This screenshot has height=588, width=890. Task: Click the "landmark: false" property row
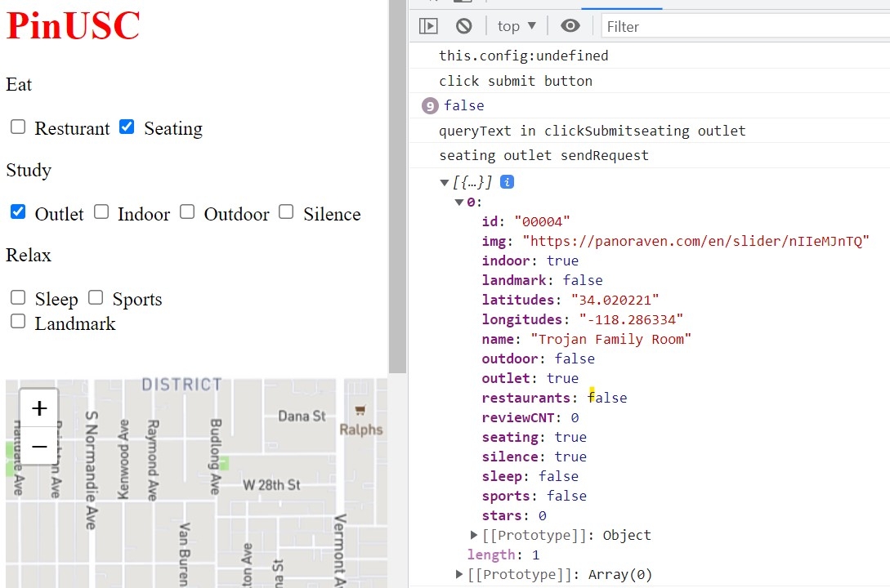pos(542,280)
